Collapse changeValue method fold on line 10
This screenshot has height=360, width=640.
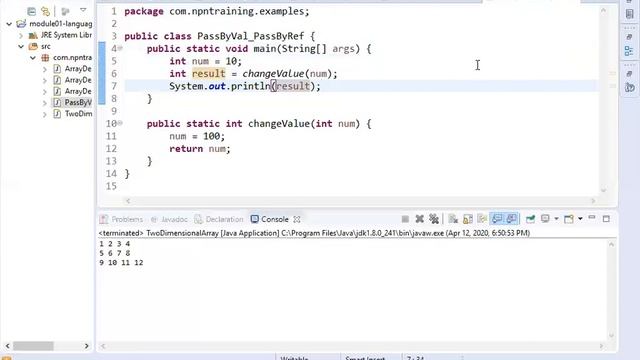120,123
